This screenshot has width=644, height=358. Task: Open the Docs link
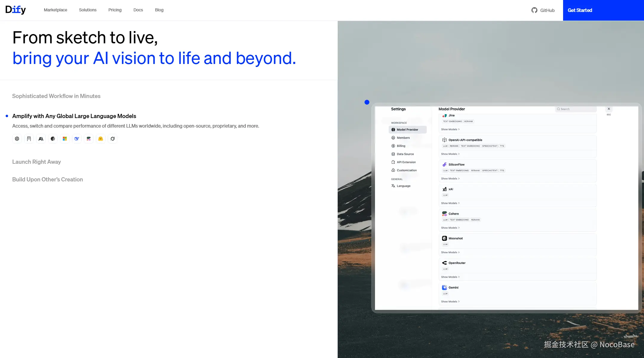click(x=138, y=10)
